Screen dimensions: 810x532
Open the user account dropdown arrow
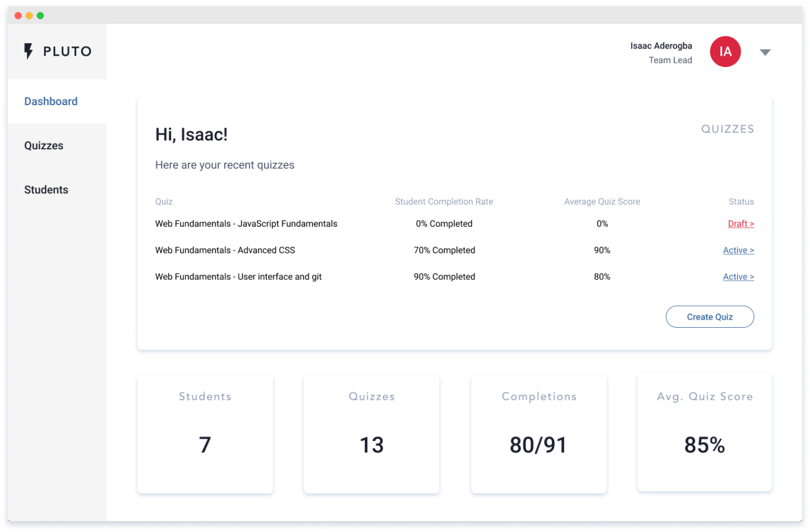click(x=765, y=52)
